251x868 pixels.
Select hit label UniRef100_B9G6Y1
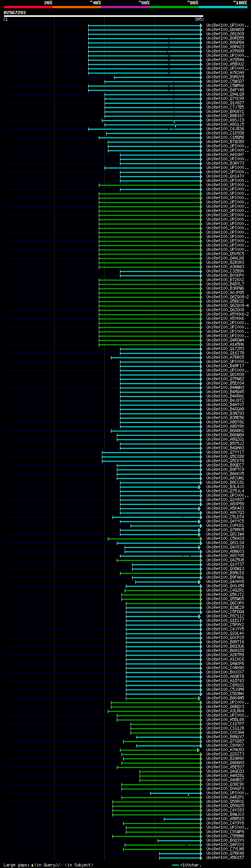tap(225, 111)
